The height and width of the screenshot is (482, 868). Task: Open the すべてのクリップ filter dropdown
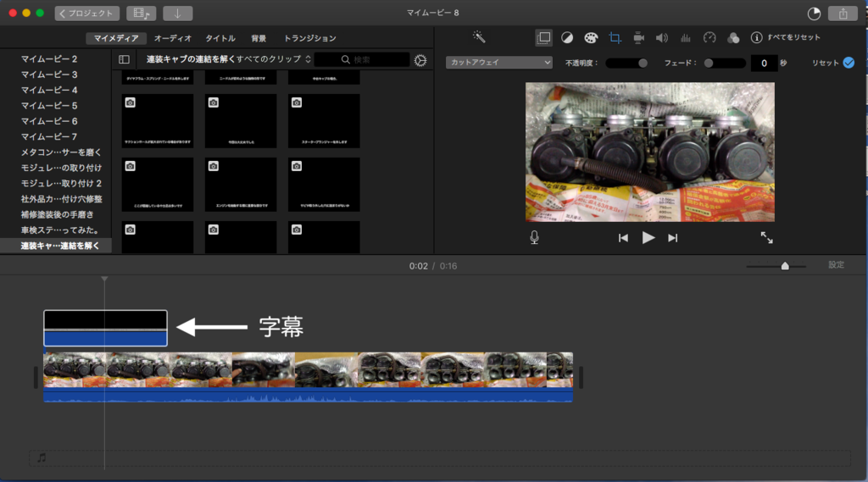click(x=274, y=59)
